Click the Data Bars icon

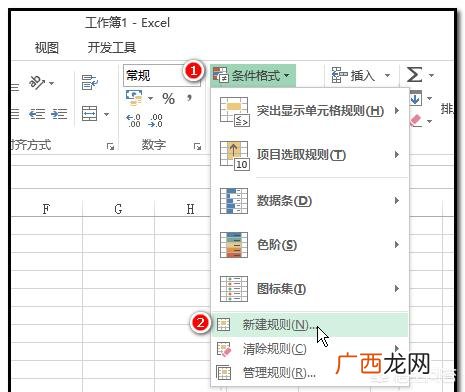pos(234,201)
